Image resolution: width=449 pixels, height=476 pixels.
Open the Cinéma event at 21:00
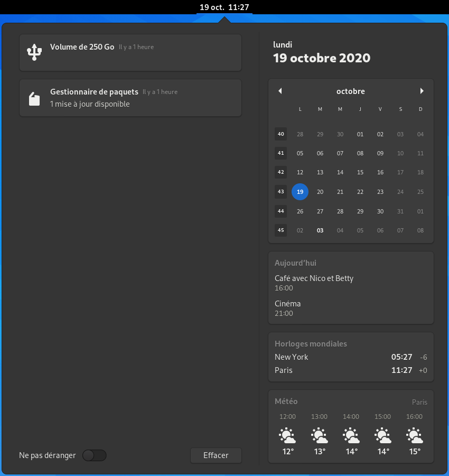point(288,308)
